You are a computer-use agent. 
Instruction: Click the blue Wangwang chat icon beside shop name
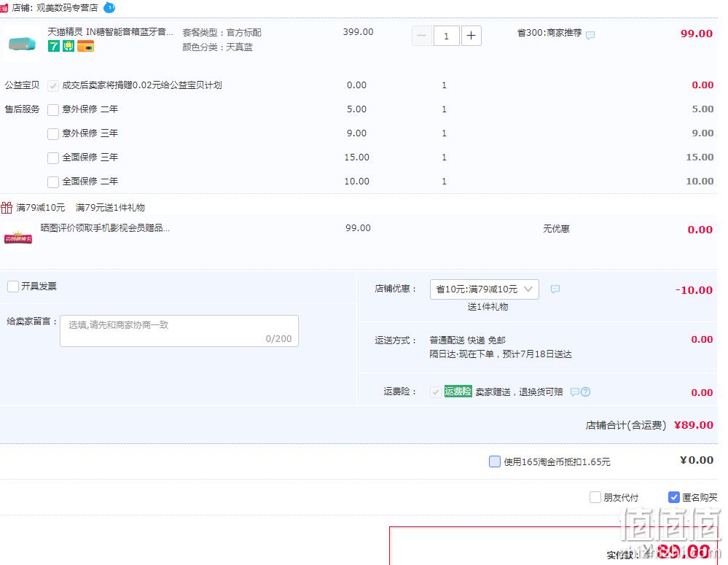(109, 7)
